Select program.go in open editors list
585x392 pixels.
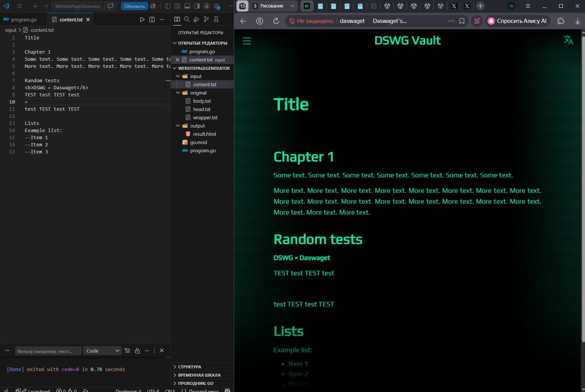(202, 52)
